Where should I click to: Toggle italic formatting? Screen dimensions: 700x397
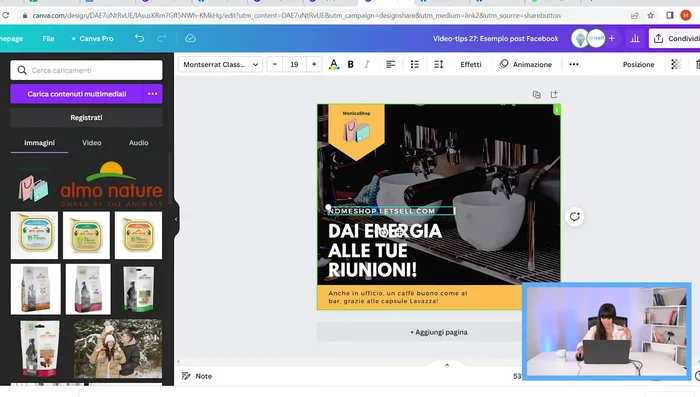367,64
